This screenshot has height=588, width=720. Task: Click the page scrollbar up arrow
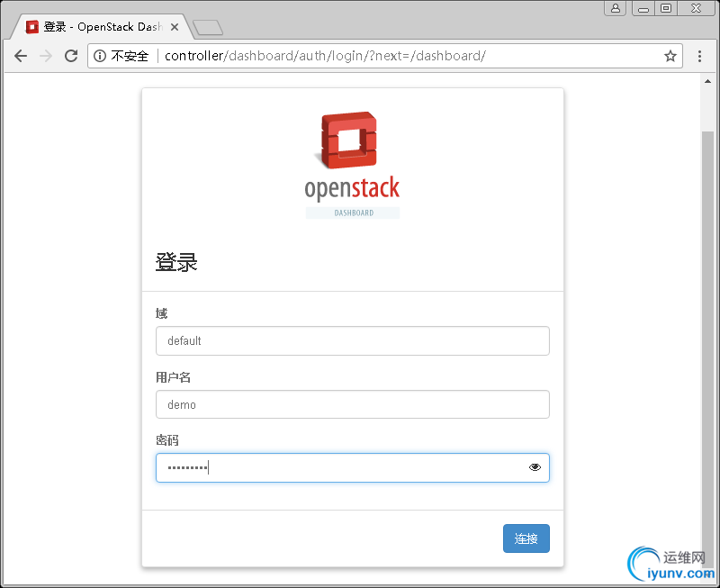click(x=707, y=81)
